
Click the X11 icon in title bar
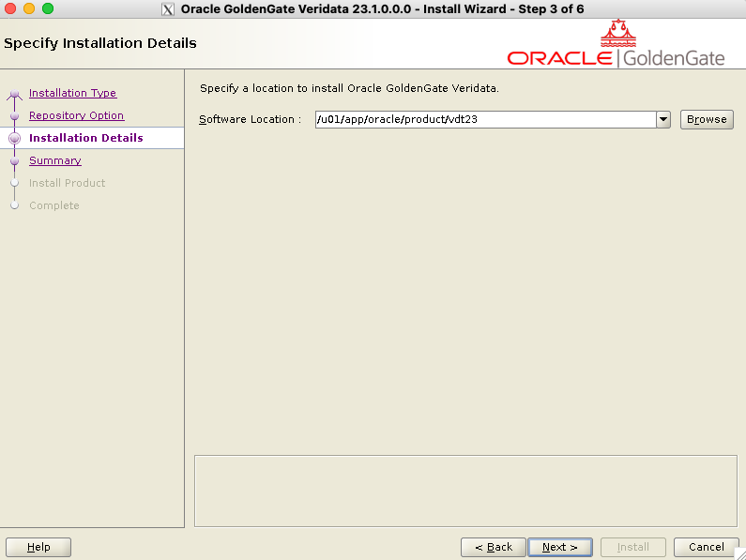point(168,9)
